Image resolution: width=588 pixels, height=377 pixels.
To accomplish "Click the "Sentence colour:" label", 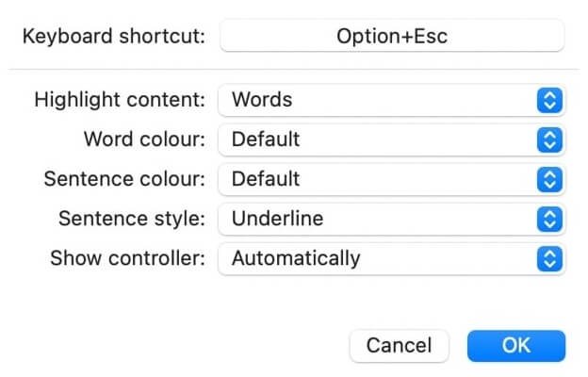I will coord(124,179).
